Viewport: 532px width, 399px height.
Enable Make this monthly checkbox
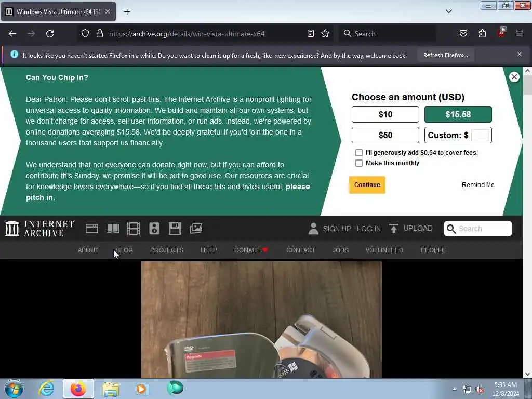pos(359,163)
